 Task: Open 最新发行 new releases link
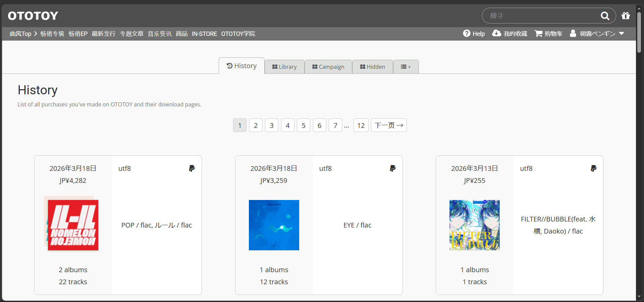pos(103,34)
